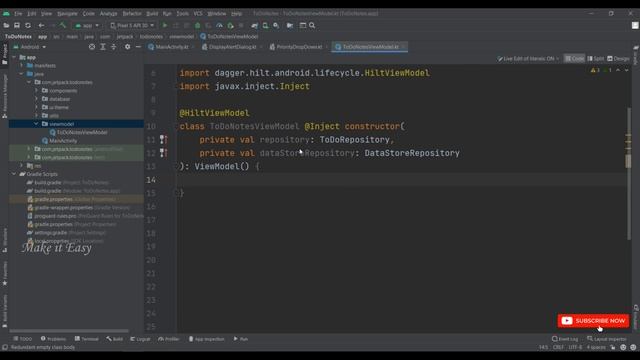Image resolution: width=640 pixels, height=360 pixels.
Task: Toggle Live Edit of literals option
Action: tap(528, 59)
